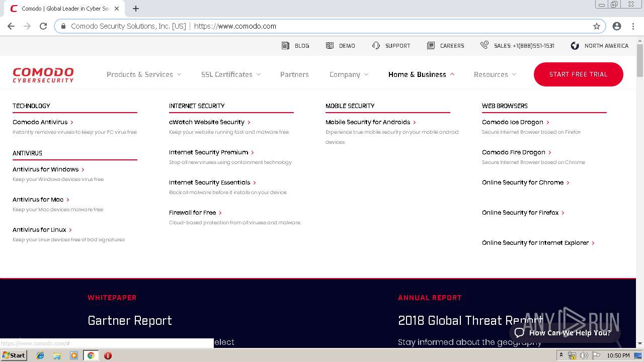Open cWatch Website Security
Image resolution: width=644 pixels, height=362 pixels.
point(209,122)
